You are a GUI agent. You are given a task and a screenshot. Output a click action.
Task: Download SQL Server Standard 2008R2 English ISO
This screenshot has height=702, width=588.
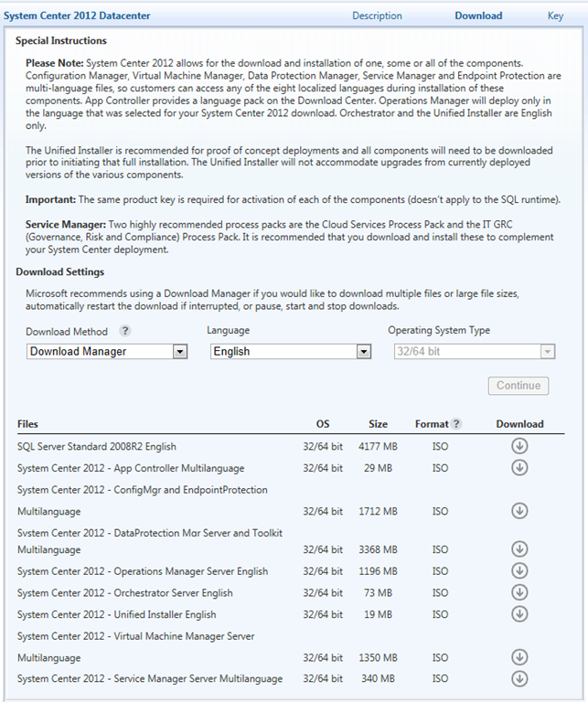click(519, 446)
